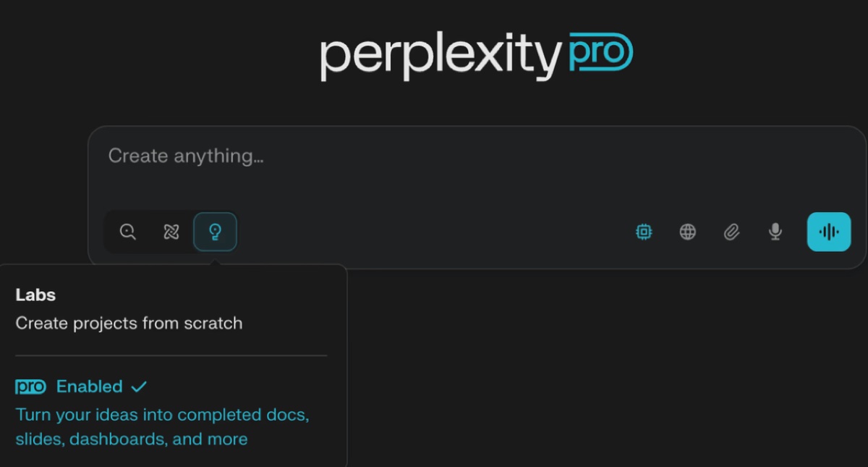The image size is (868, 467).
Task: Click the Labs tooltip heading
Action: click(x=36, y=295)
